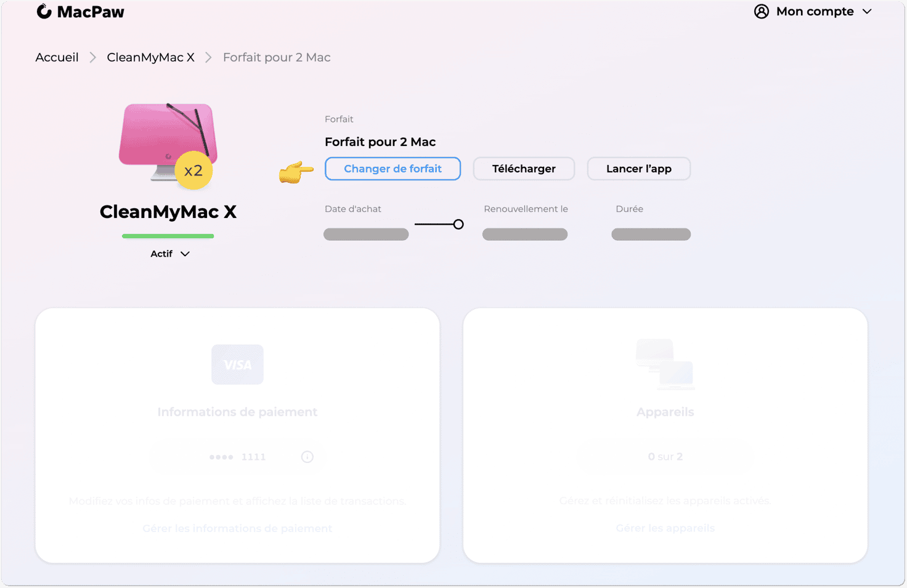Launch the app with Lancer l'app
Image resolution: width=907 pixels, height=588 pixels.
click(x=638, y=169)
